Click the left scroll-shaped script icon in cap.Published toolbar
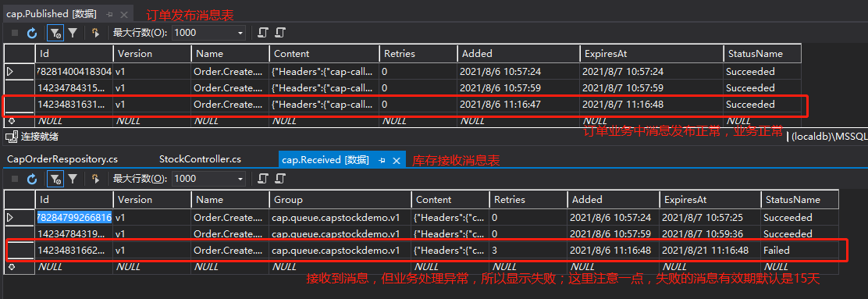This screenshot has height=299, width=868. click(263, 33)
